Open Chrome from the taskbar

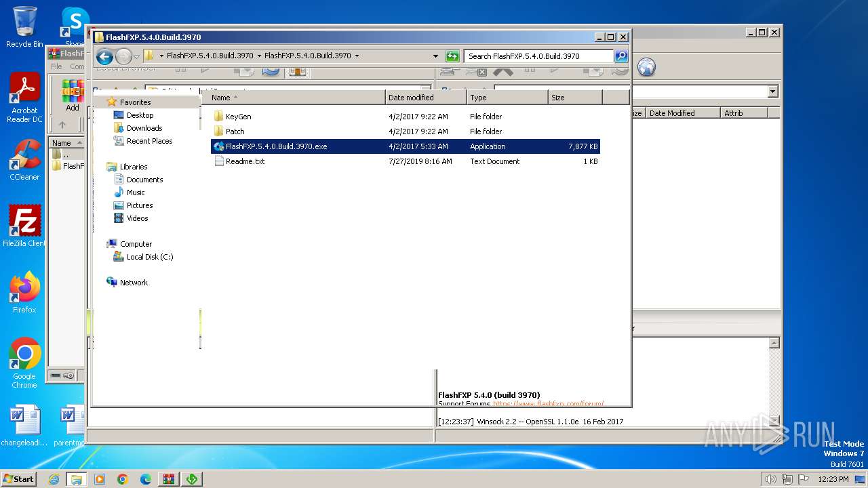[123, 479]
